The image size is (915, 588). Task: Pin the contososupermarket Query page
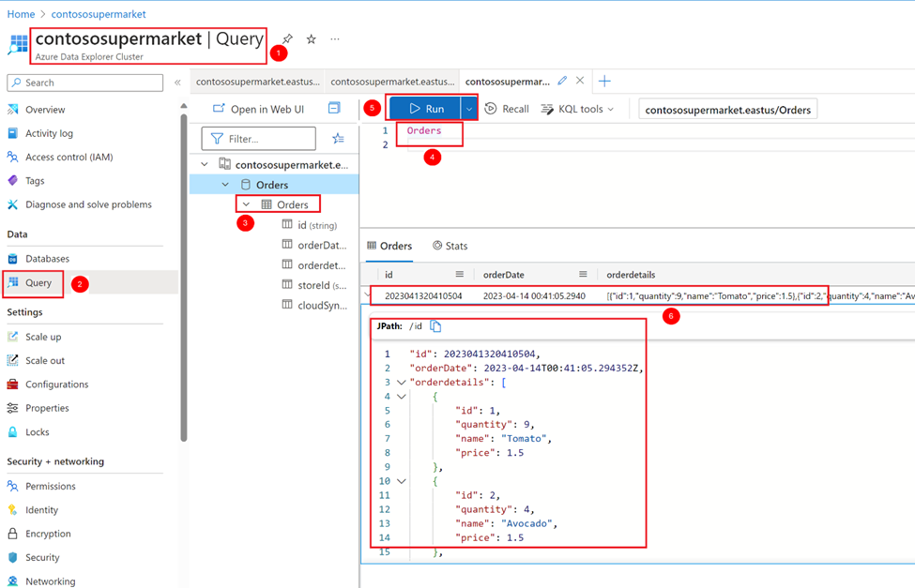coord(287,39)
